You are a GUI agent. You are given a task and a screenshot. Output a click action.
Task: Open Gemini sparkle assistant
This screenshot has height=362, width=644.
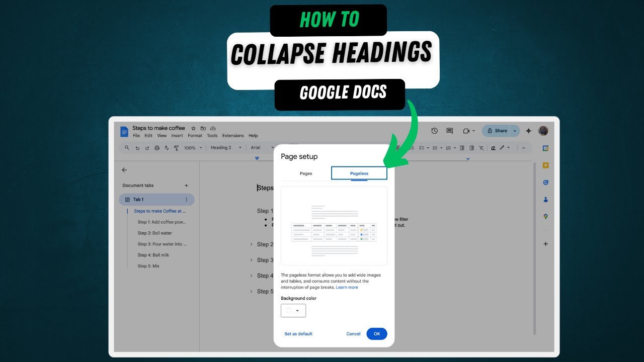(x=528, y=131)
